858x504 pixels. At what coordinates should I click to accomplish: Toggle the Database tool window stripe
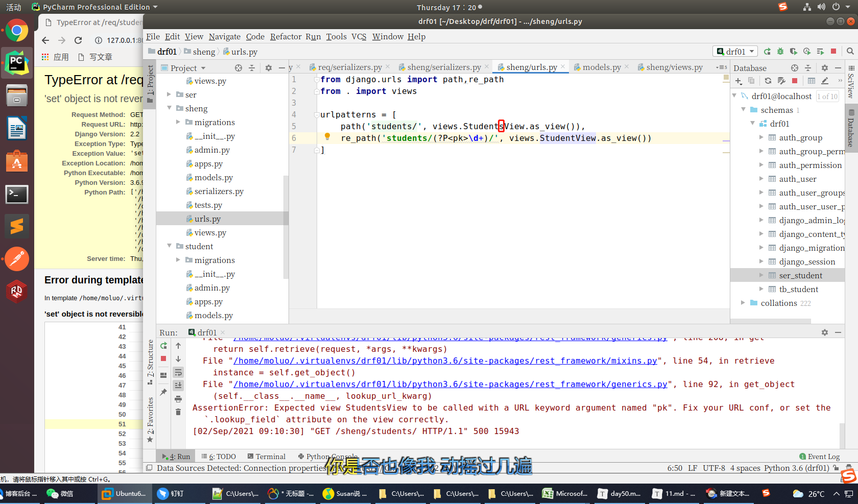click(x=851, y=128)
